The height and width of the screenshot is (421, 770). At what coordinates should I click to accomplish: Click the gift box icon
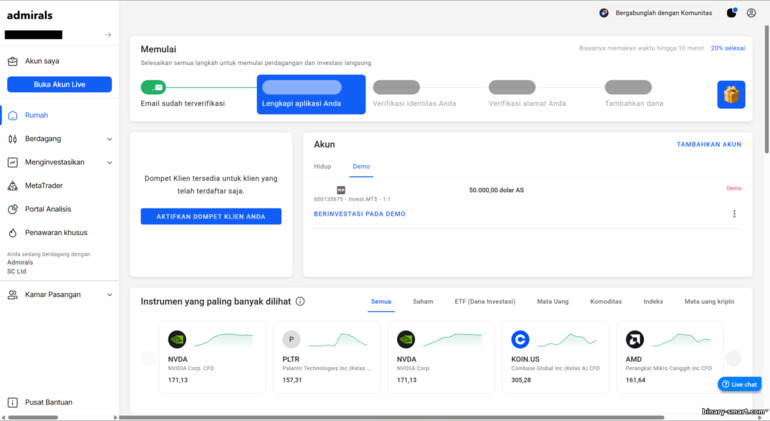point(731,95)
